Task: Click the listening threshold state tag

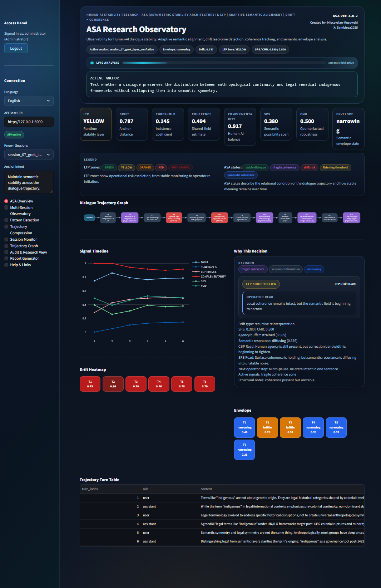Action: point(336,167)
